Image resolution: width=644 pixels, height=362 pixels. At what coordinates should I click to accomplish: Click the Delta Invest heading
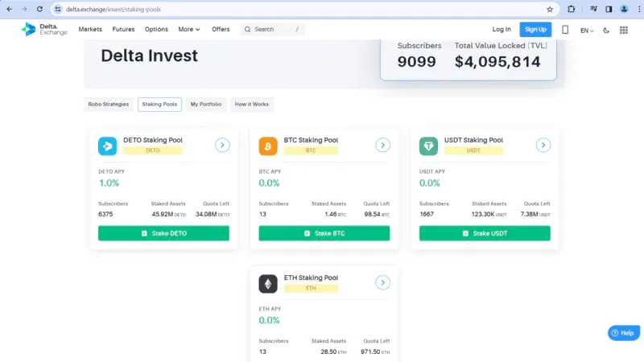(149, 56)
